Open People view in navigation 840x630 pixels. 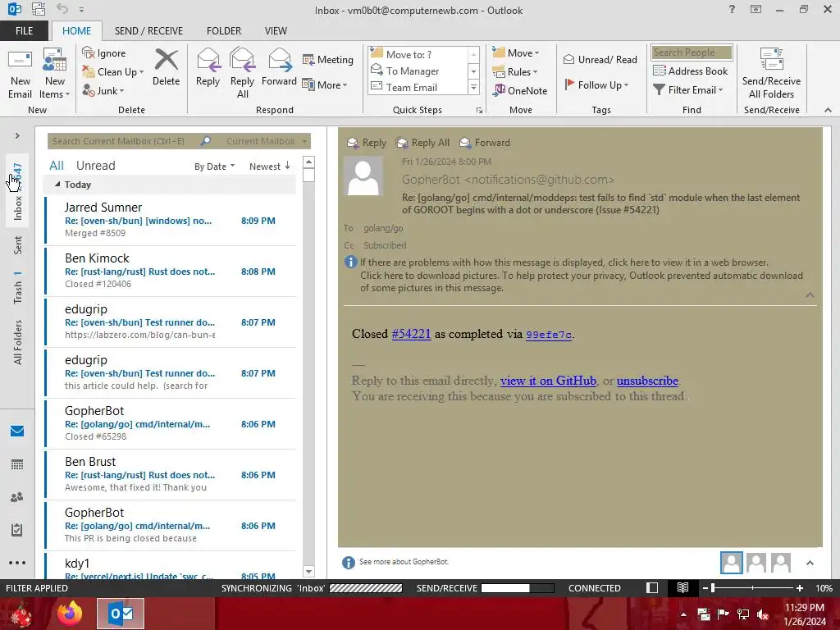[x=17, y=497]
